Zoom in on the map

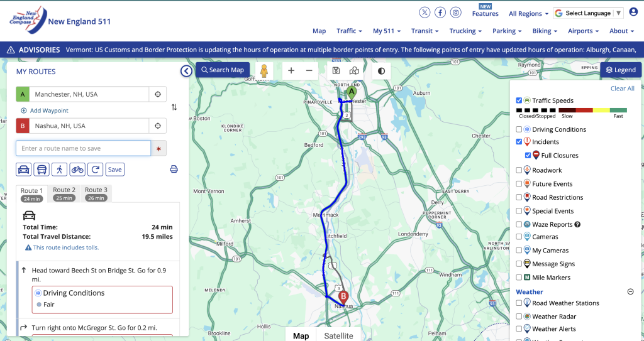click(291, 70)
